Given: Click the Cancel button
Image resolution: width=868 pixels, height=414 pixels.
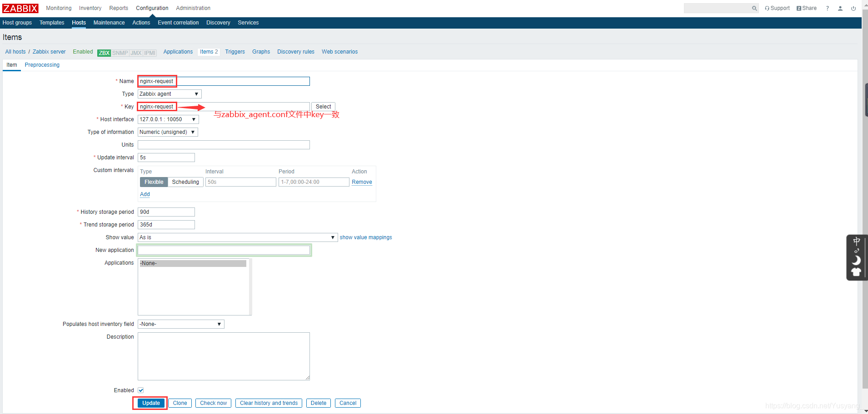Looking at the screenshot, I should coord(348,403).
